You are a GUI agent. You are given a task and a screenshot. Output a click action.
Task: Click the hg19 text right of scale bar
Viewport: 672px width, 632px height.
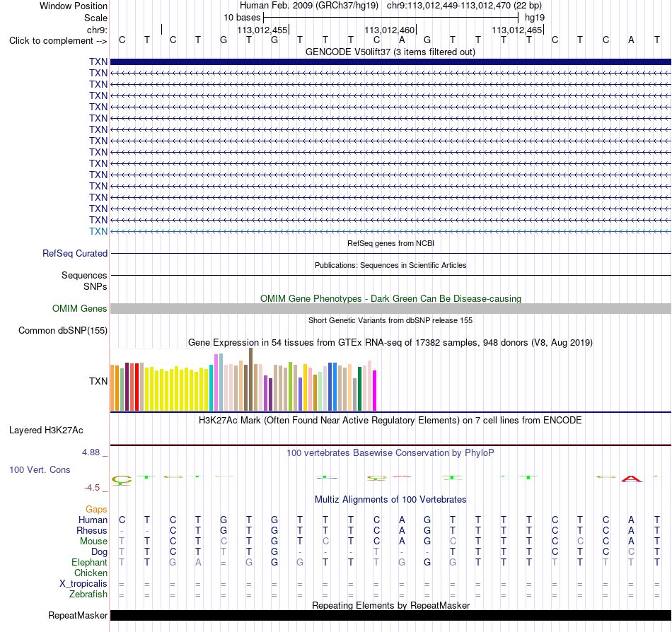coord(535,18)
